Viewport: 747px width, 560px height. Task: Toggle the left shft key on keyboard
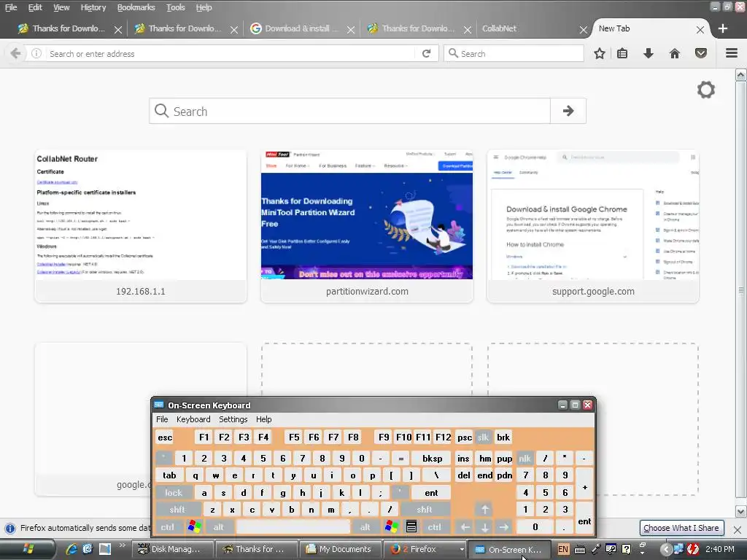177,510
